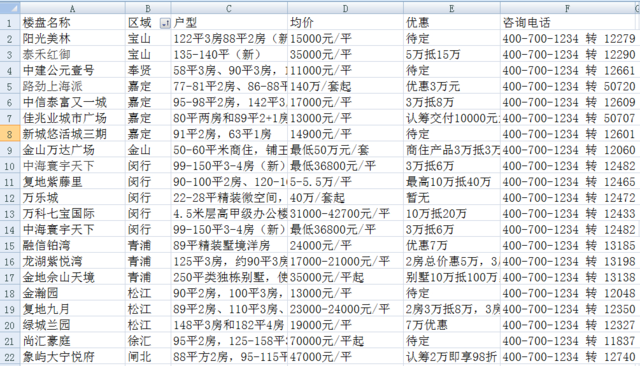
Task: Click the 优惠 header cell
Action: (x=452, y=22)
